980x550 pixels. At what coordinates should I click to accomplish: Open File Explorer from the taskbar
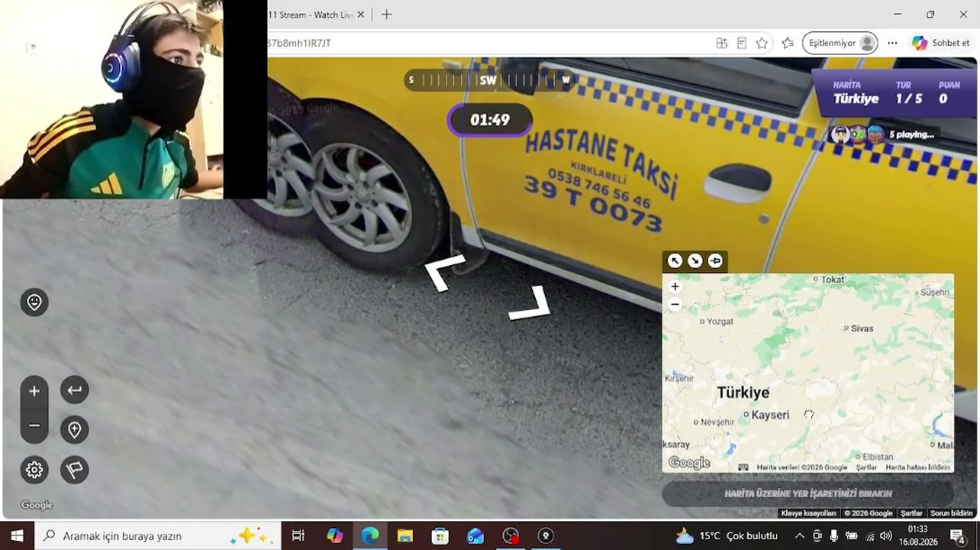[x=405, y=535]
